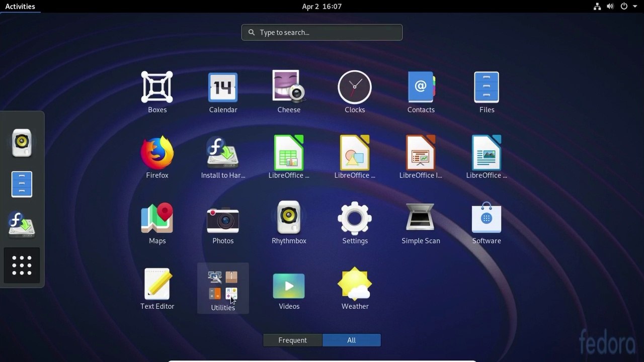Screen dimensions: 644x362
Task: Click the Activities button
Action: coord(20,7)
